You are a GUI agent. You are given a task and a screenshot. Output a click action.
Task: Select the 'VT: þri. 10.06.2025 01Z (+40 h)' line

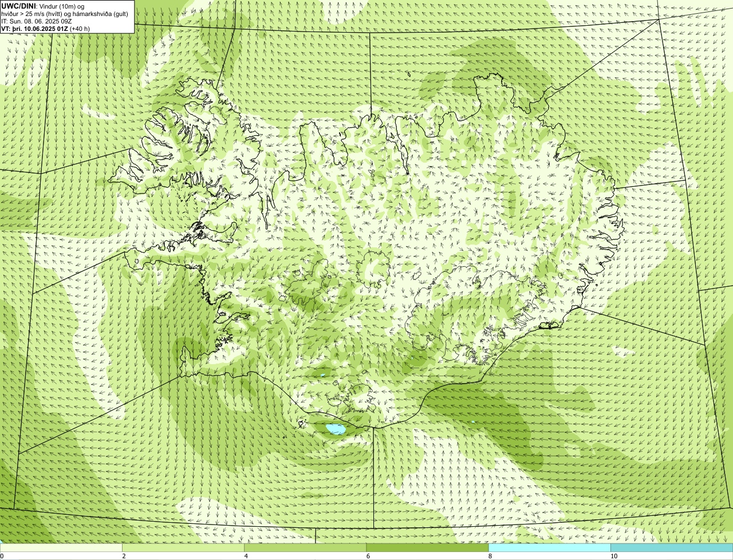tap(45, 28)
